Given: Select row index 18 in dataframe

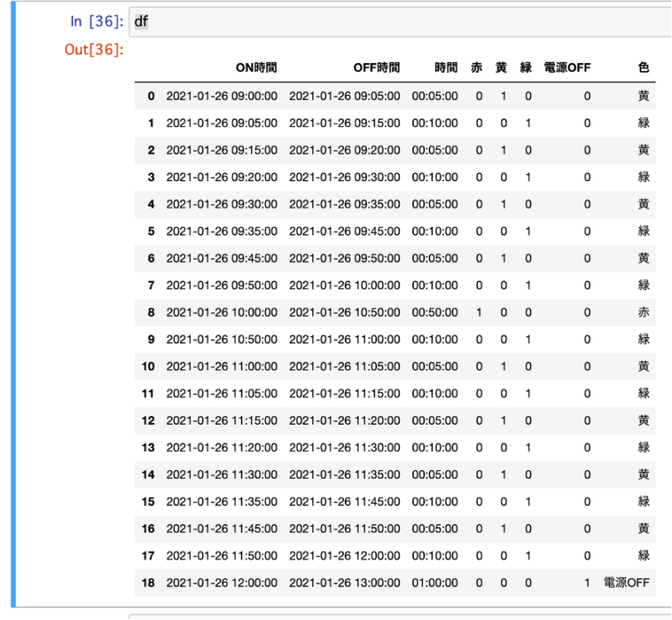Looking at the screenshot, I should (148, 582).
